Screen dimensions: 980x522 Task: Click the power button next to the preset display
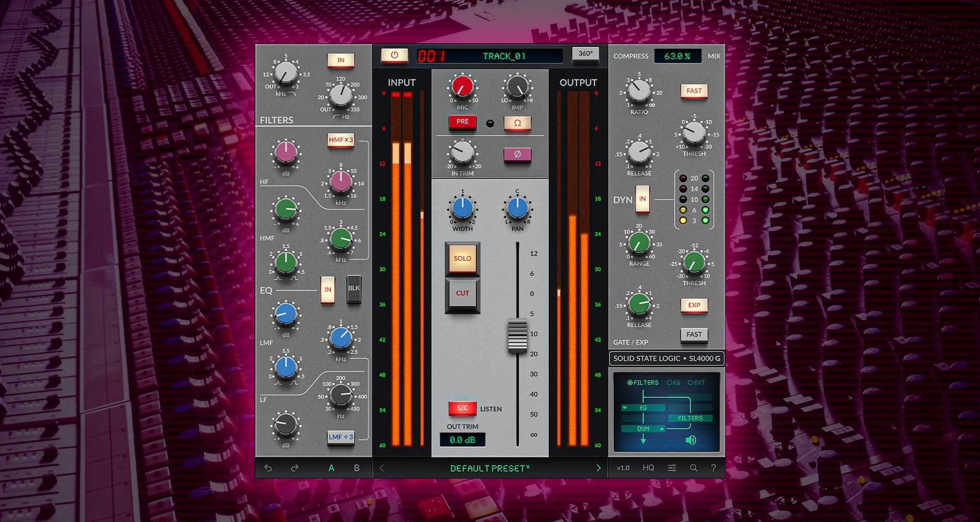point(395,56)
